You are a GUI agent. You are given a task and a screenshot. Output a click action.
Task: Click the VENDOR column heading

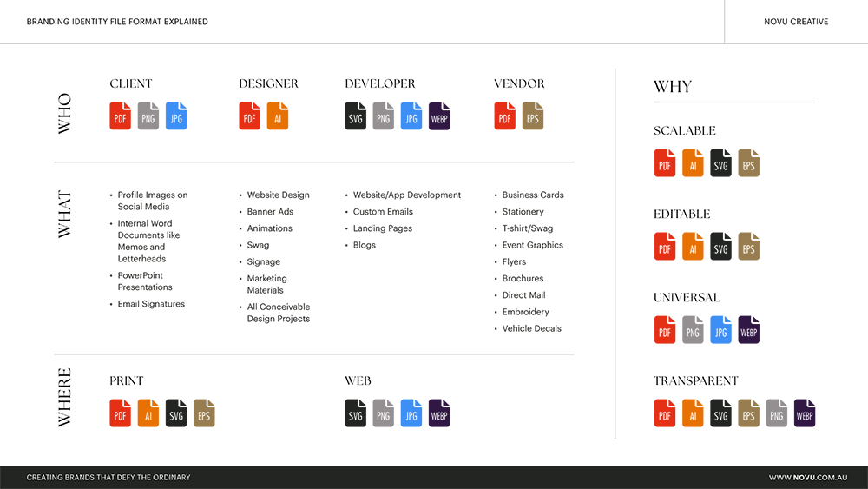click(519, 83)
